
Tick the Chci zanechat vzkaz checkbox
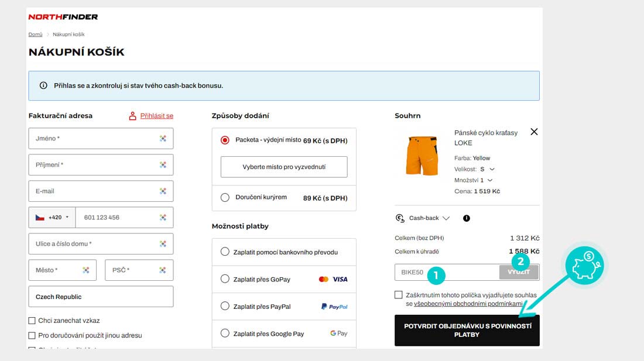(32, 321)
